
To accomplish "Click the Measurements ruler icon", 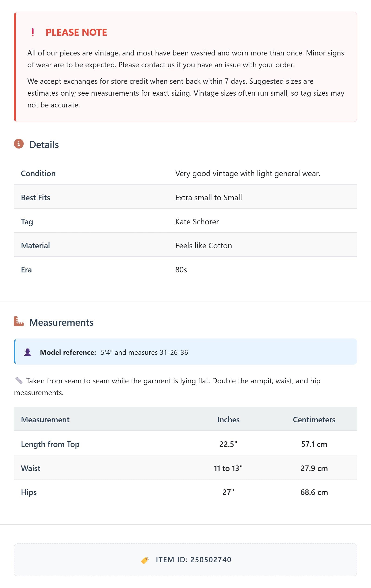I will point(19,321).
